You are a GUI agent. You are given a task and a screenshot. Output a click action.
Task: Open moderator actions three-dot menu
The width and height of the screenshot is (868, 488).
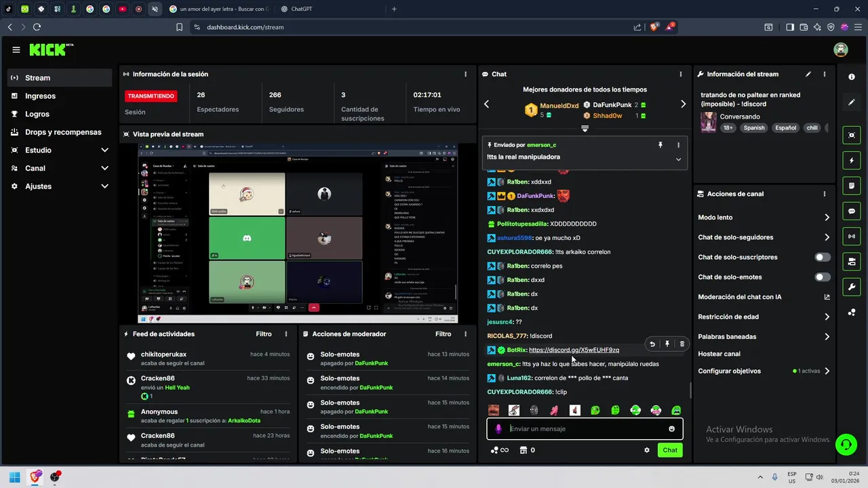[465, 334]
